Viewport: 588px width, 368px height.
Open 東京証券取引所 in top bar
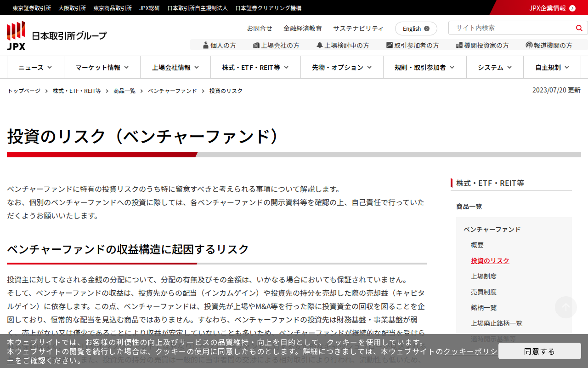tap(32, 8)
